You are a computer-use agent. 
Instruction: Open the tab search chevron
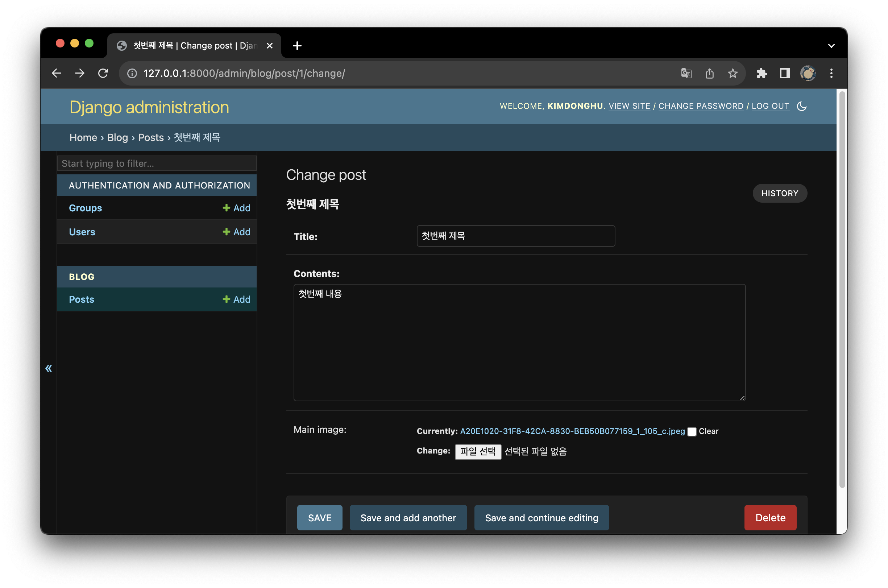click(831, 46)
